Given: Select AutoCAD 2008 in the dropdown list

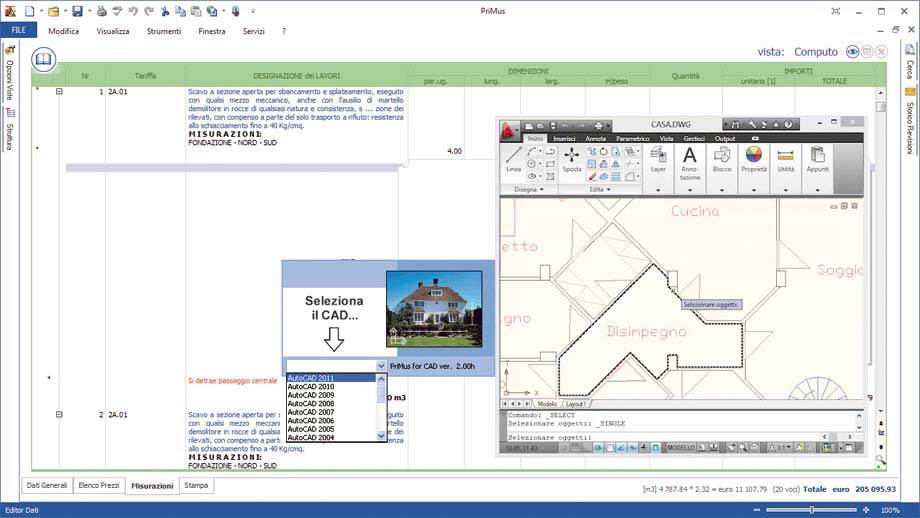Looking at the screenshot, I should click(x=331, y=404).
